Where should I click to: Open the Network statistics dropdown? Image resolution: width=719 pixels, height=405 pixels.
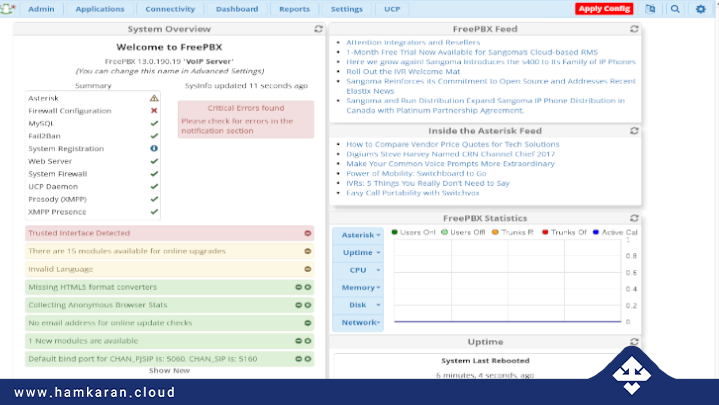tap(358, 322)
